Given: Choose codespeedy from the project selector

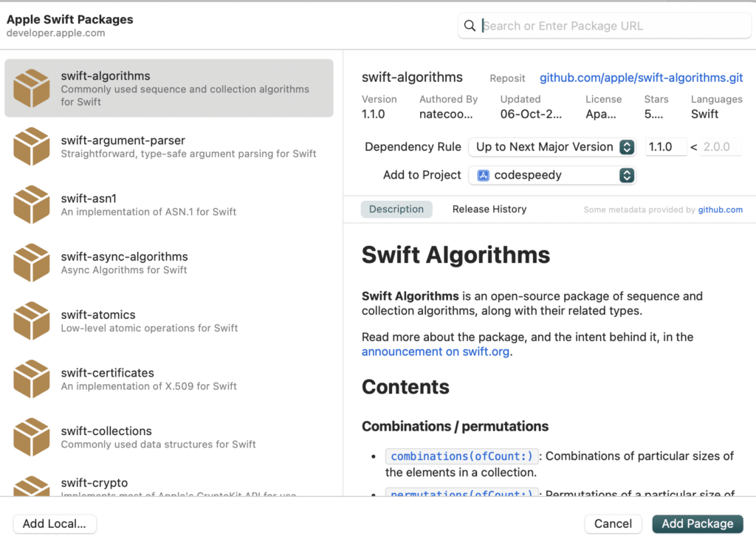Looking at the screenshot, I should coord(551,175).
